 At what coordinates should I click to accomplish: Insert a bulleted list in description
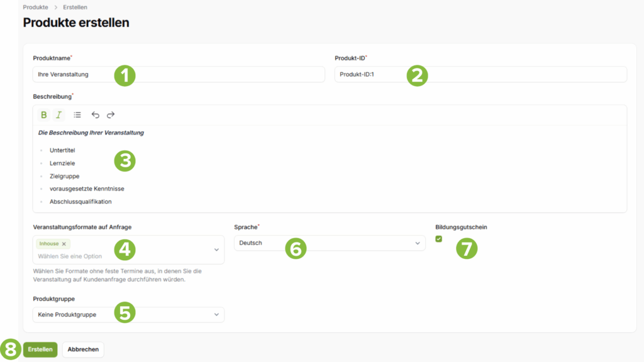(x=77, y=115)
